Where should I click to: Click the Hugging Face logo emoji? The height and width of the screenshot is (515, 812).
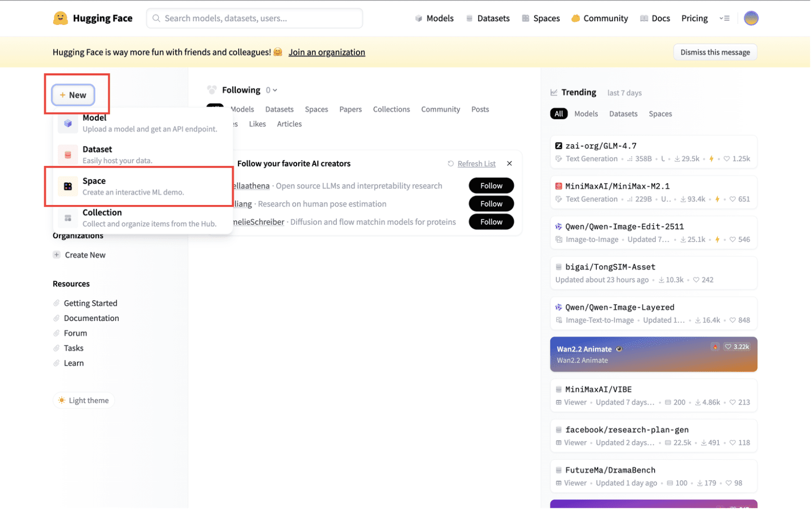[60, 18]
